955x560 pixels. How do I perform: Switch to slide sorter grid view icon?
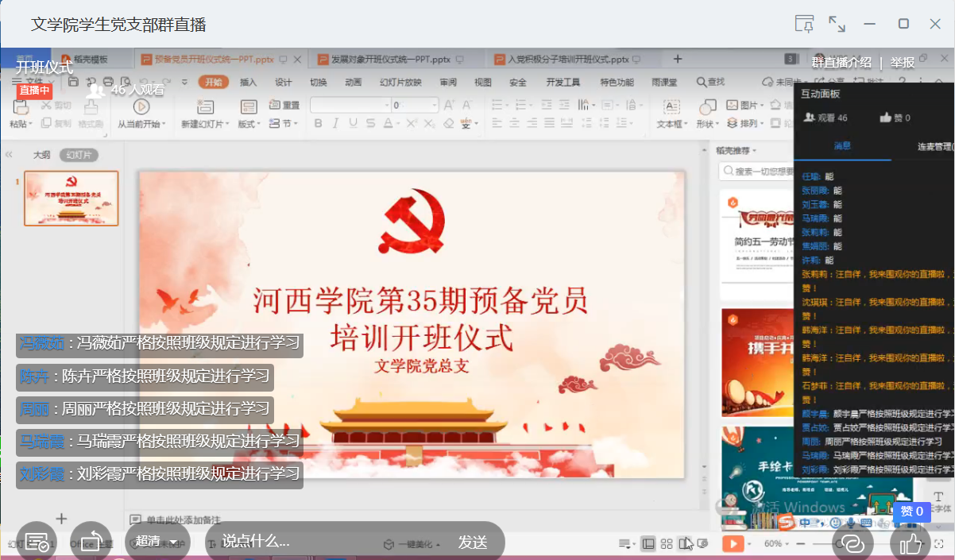[667, 543]
